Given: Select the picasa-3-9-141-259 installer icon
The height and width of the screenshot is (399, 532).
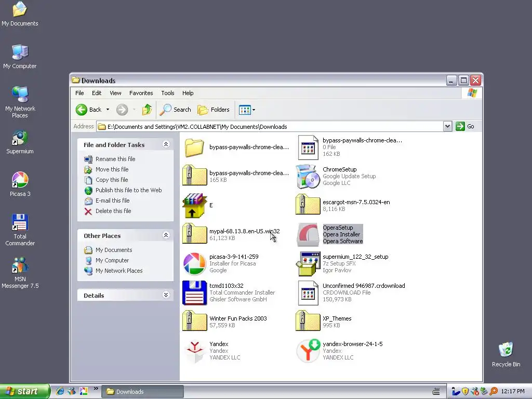Looking at the screenshot, I should [194, 263].
